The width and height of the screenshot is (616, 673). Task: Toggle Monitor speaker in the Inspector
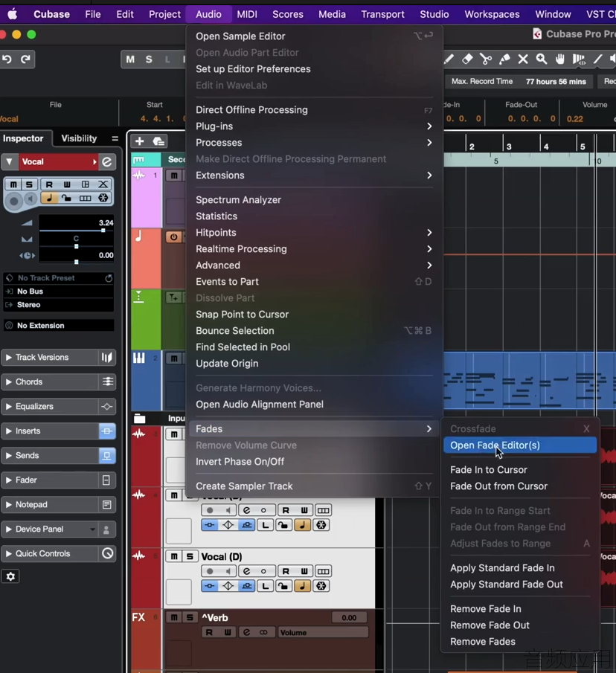coord(30,199)
